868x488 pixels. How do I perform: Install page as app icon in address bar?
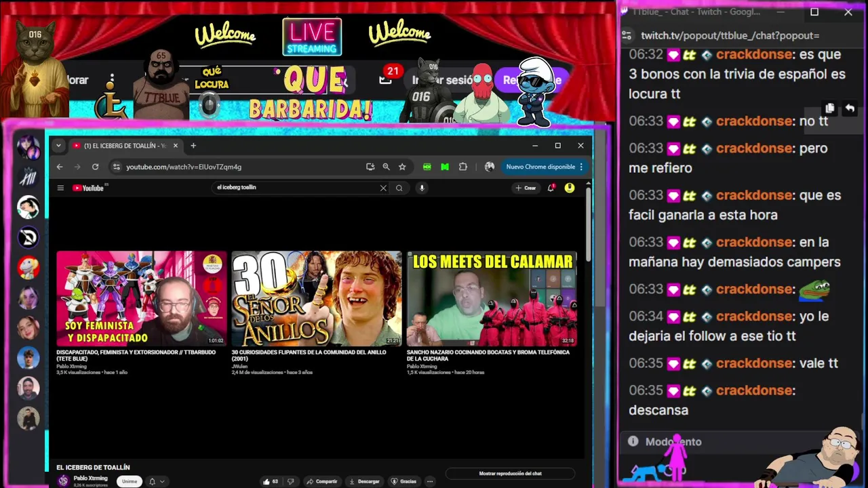click(370, 167)
